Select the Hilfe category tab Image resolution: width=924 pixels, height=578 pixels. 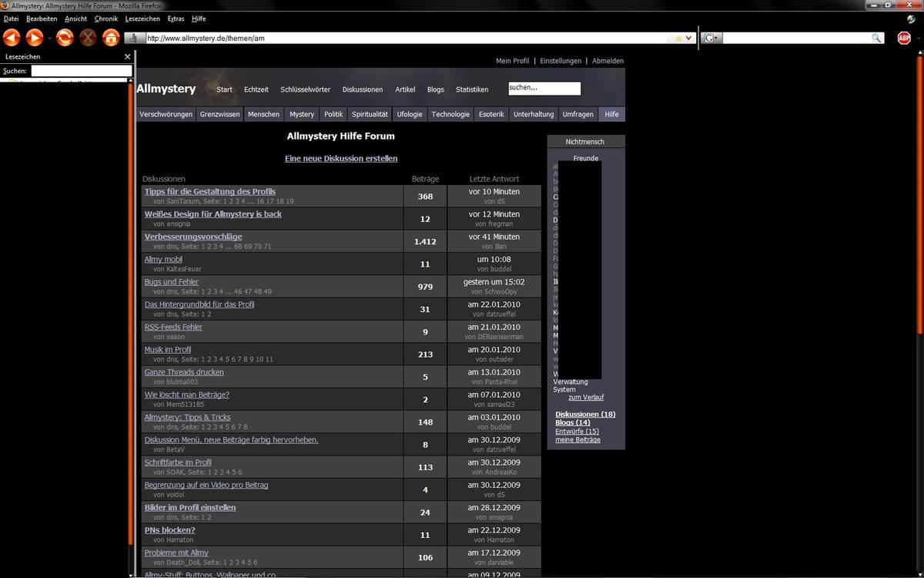click(x=611, y=114)
